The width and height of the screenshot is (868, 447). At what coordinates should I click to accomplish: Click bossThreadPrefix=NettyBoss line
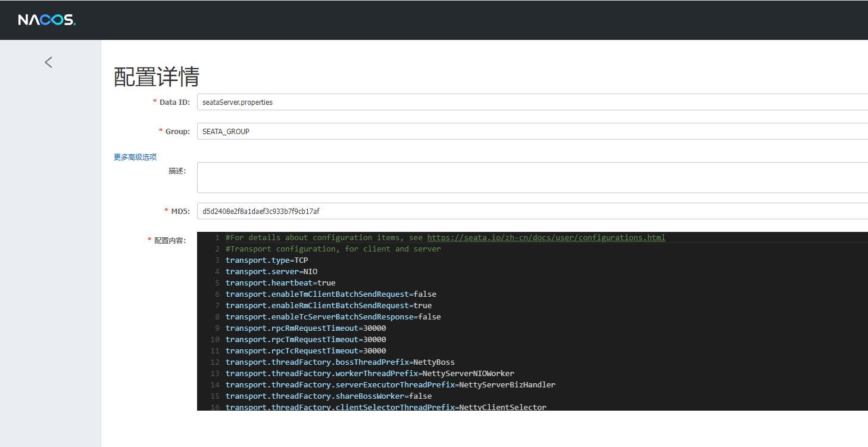(340, 362)
